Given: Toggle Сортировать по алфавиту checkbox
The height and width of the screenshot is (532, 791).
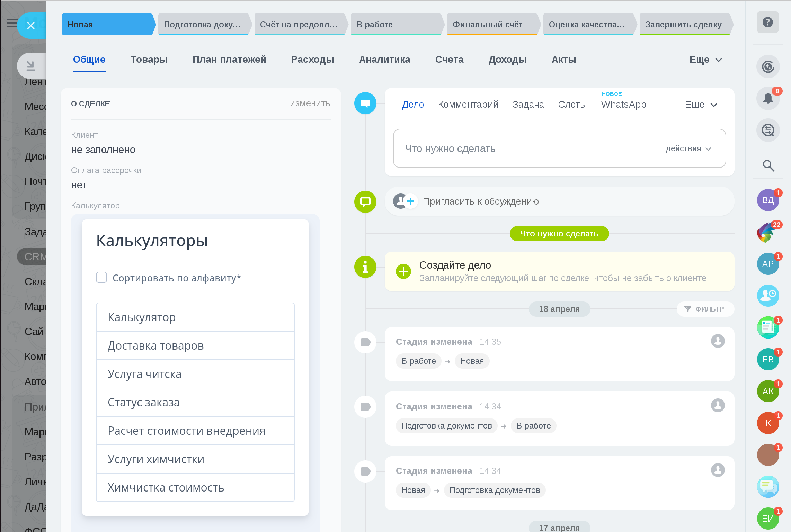Looking at the screenshot, I should tap(101, 278).
